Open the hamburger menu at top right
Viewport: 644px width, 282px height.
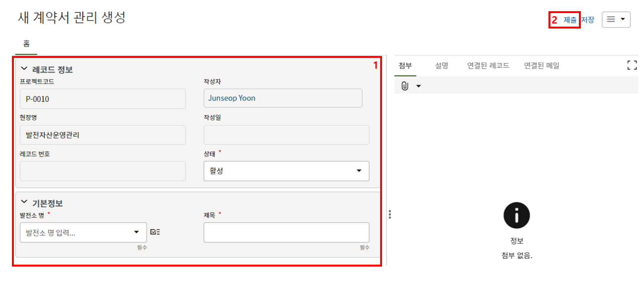point(616,20)
